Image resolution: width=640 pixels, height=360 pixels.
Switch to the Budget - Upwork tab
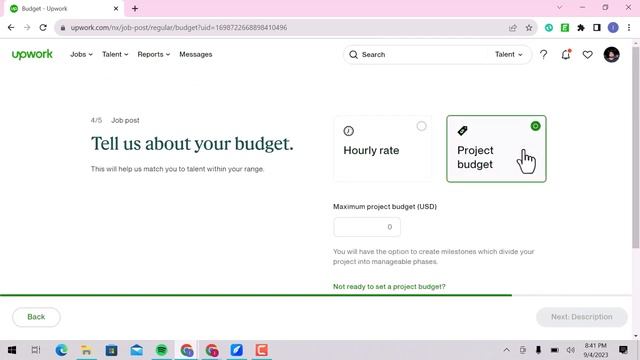coord(64,9)
